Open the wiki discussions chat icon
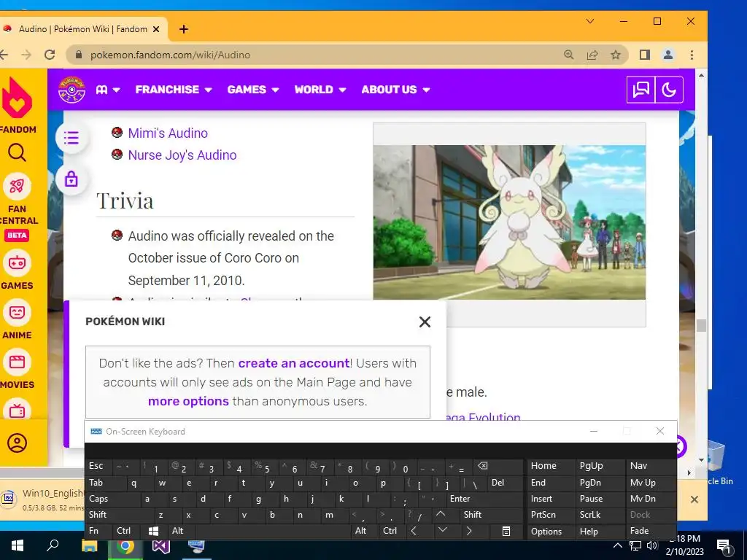 tap(640, 90)
